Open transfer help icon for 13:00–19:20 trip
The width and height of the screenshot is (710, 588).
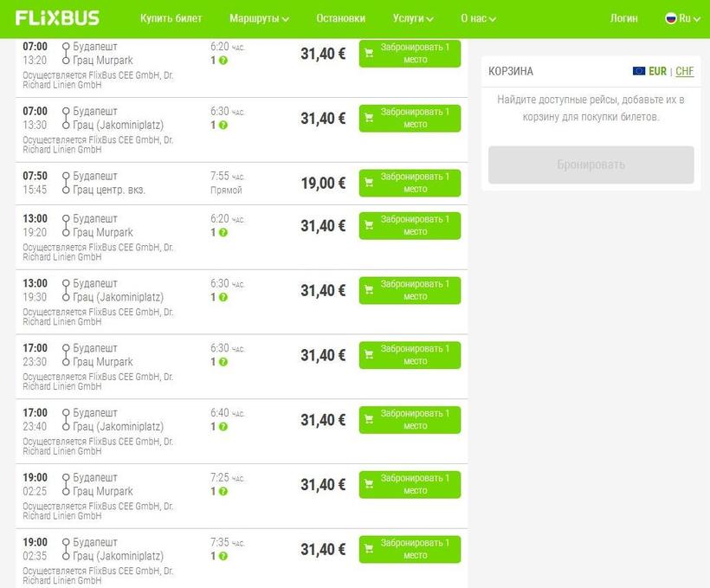coord(223,232)
